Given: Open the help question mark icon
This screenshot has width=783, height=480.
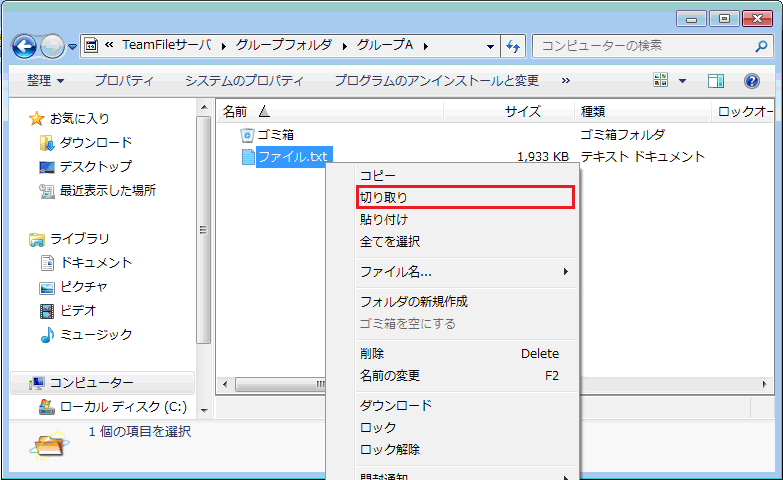Looking at the screenshot, I should click(x=751, y=81).
